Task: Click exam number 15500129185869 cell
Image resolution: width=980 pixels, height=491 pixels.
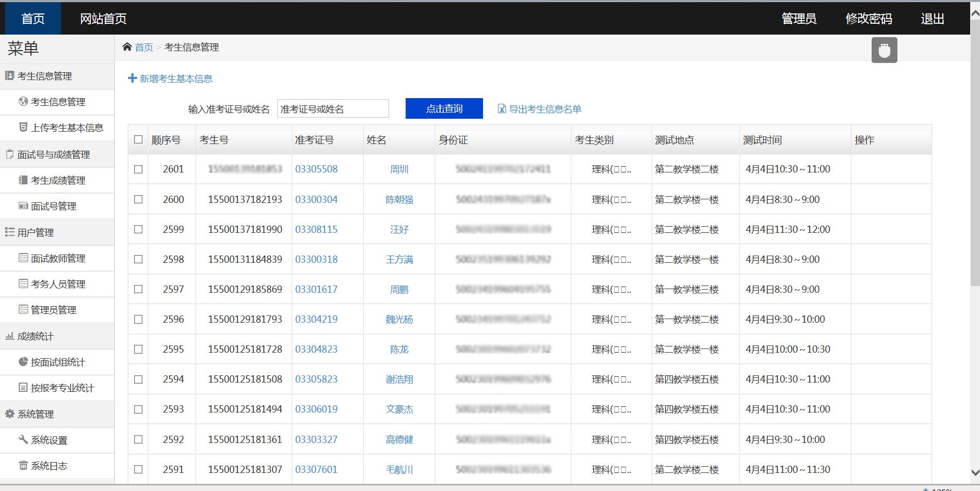Action: pyautogui.click(x=245, y=289)
